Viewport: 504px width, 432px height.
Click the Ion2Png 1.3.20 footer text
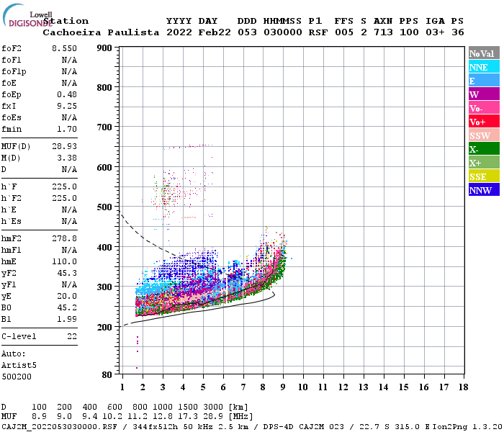467,427
